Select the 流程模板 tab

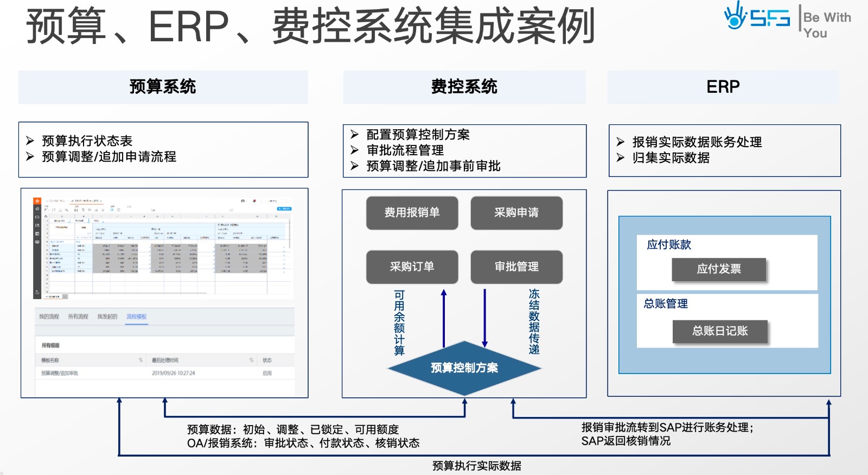(136, 316)
